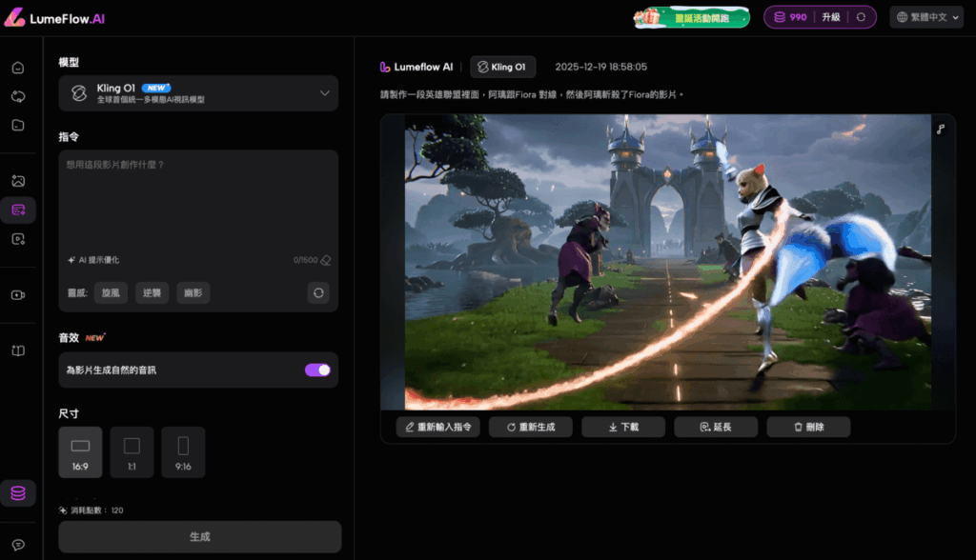Click the 下載 download button under the video
Screen dimensions: 976x560
click(622, 426)
